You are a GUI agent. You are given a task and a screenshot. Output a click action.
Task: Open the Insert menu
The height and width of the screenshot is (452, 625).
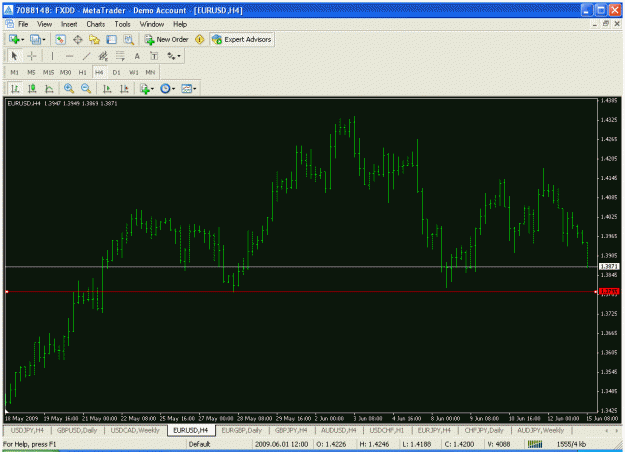[69, 24]
